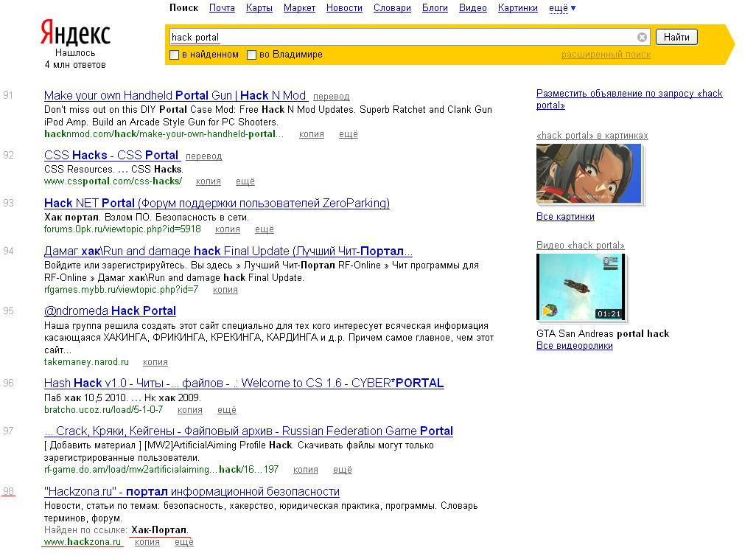Expand 'ещё' for the hackzona.ru result

pyautogui.click(x=183, y=542)
